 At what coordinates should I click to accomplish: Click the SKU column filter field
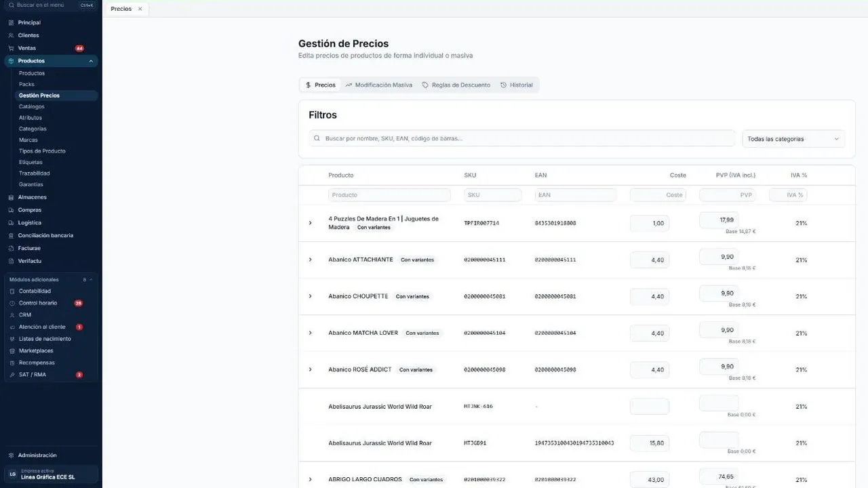click(x=493, y=195)
